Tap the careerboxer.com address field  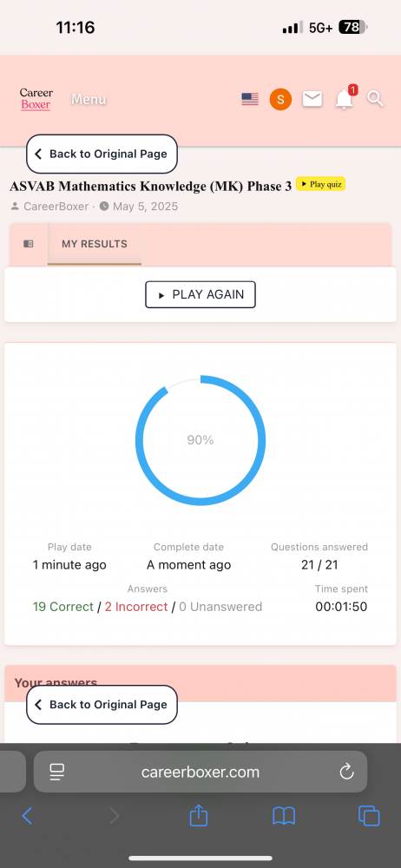[x=200, y=772]
